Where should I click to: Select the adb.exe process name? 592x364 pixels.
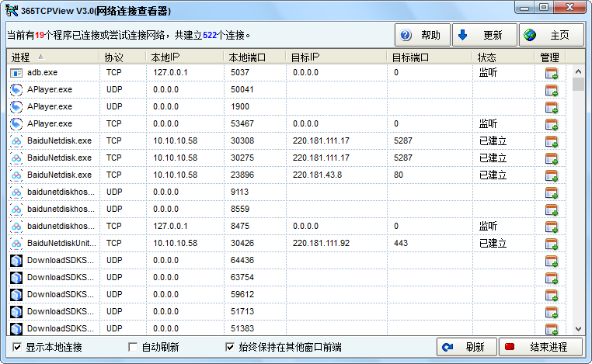tap(42, 72)
